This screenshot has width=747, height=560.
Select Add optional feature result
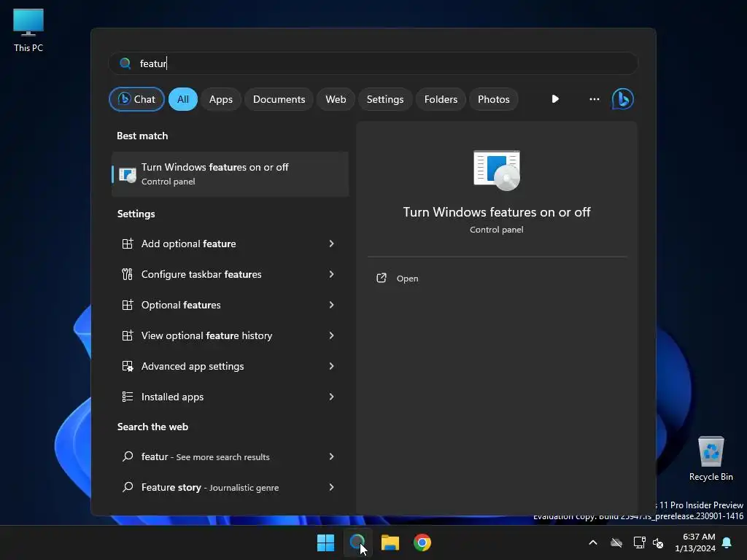(230, 244)
